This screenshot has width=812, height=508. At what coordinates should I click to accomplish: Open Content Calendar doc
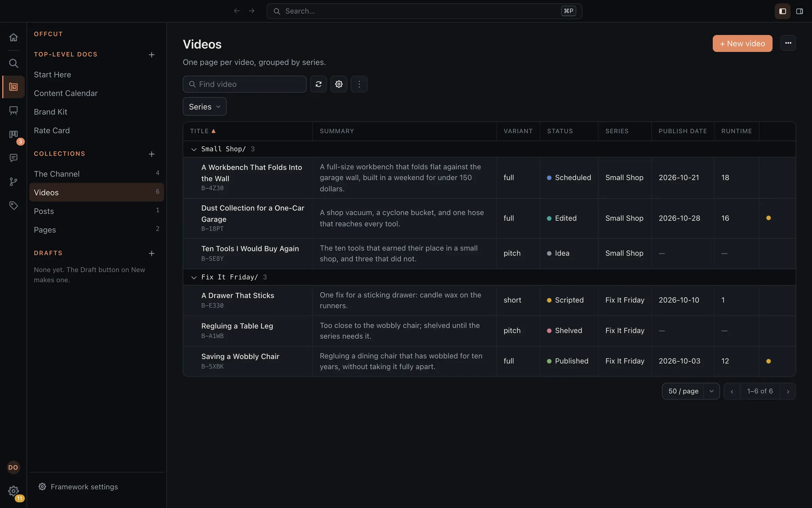(66, 93)
